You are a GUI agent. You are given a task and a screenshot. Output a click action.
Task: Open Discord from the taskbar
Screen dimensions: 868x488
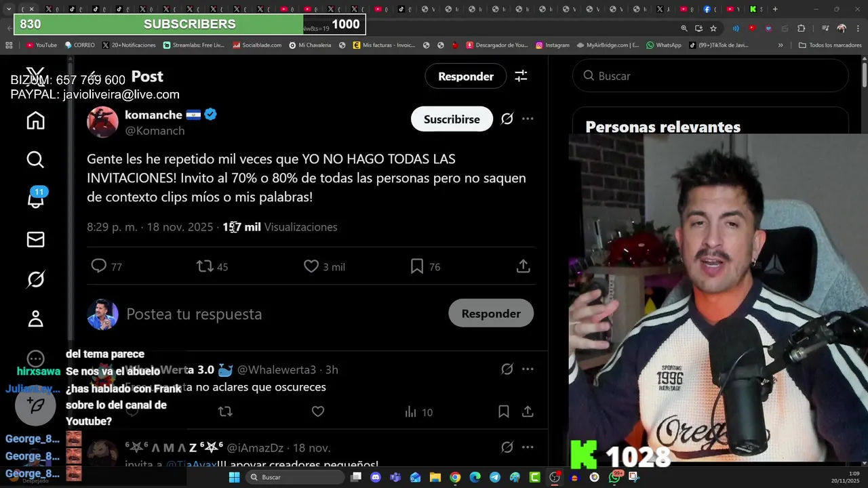pyautogui.click(x=376, y=477)
